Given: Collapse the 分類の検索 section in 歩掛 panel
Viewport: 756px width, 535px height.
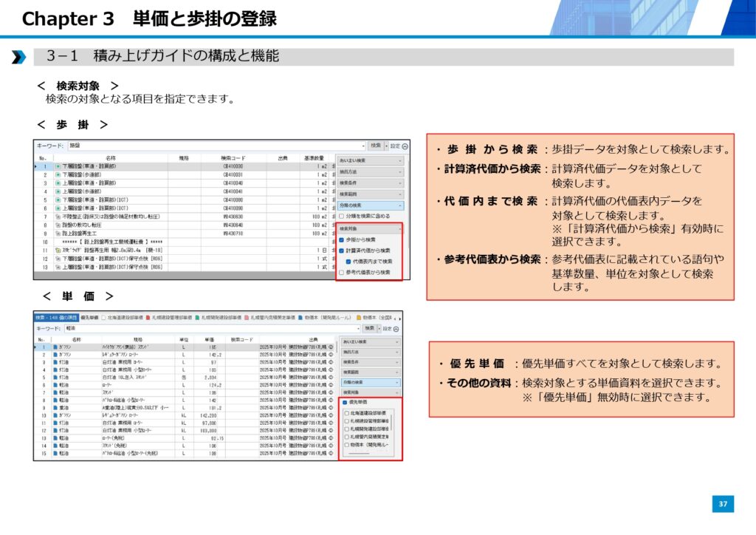Looking at the screenshot, I should coord(369,205).
